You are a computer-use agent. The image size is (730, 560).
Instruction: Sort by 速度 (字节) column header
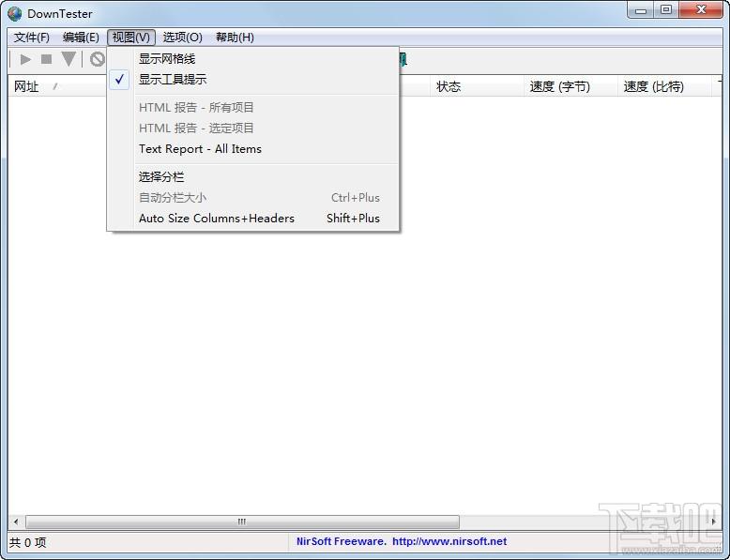point(559,86)
